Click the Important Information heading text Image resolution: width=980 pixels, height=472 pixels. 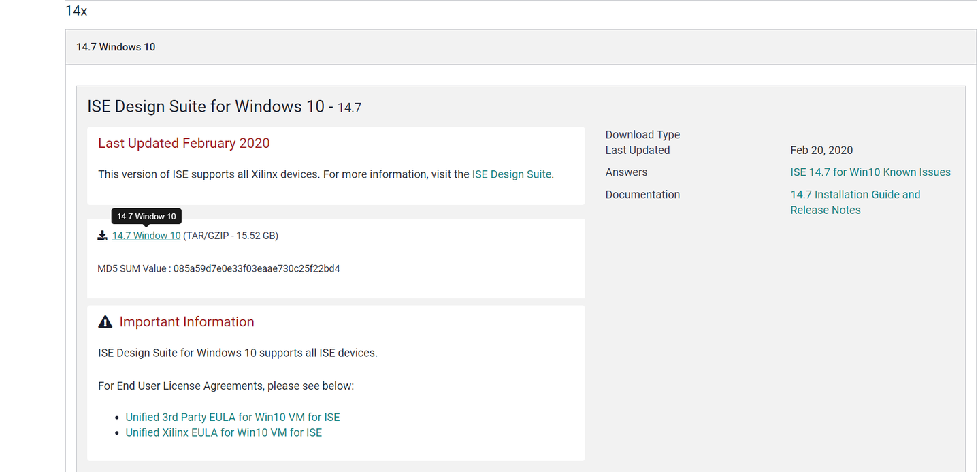pos(186,322)
